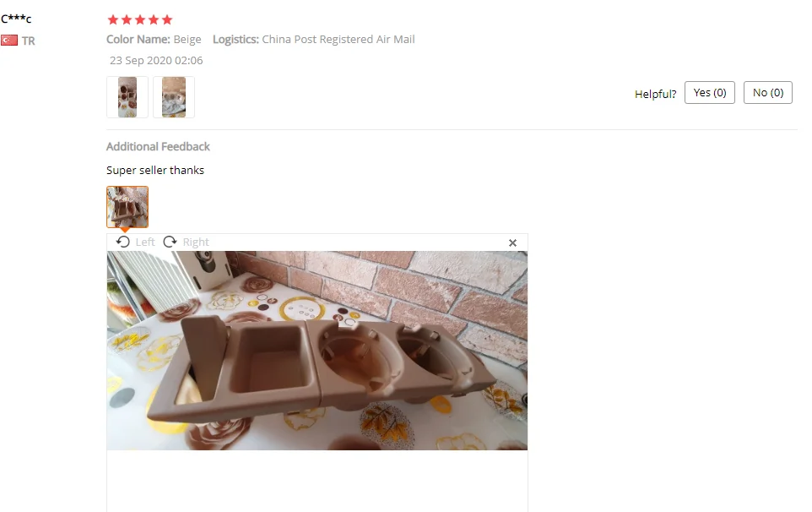Click the TR country label
The height and width of the screenshot is (512, 812).
click(x=29, y=41)
